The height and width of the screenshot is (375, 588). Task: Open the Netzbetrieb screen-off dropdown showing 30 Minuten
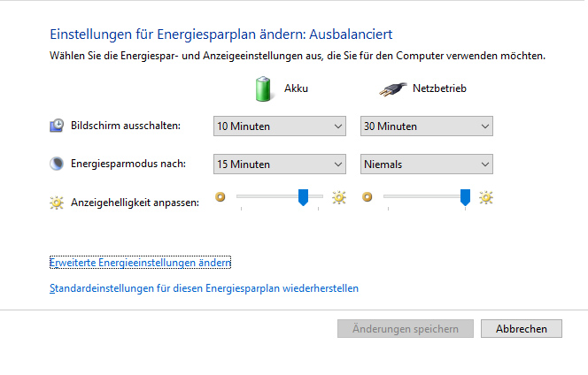tap(426, 126)
